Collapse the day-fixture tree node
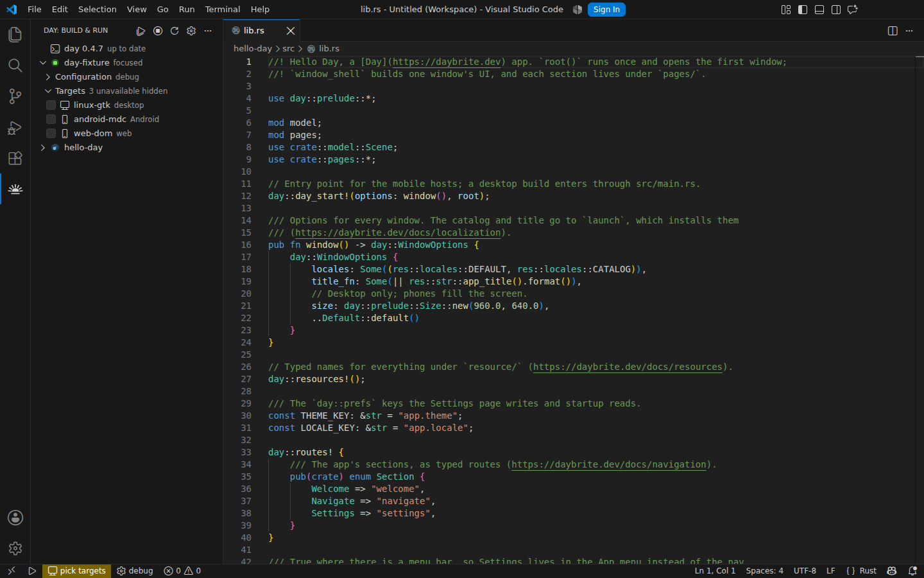This screenshot has width=924, height=578. pos(43,63)
